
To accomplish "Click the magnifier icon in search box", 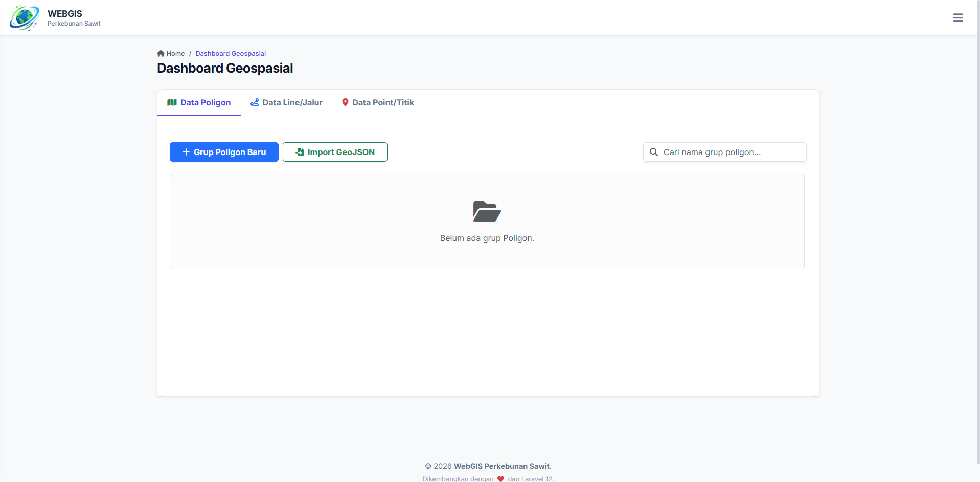I will tap(653, 152).
